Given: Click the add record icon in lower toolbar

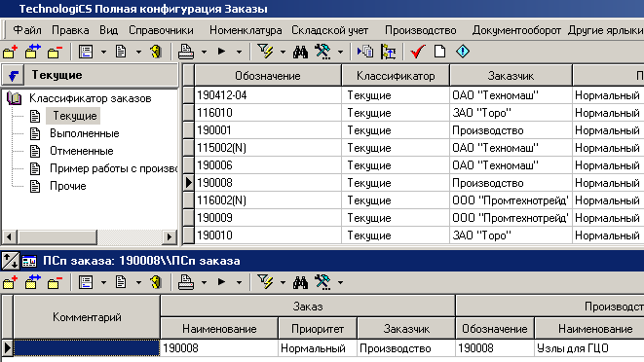Looking at the screenshot, I should pos(11,282).
